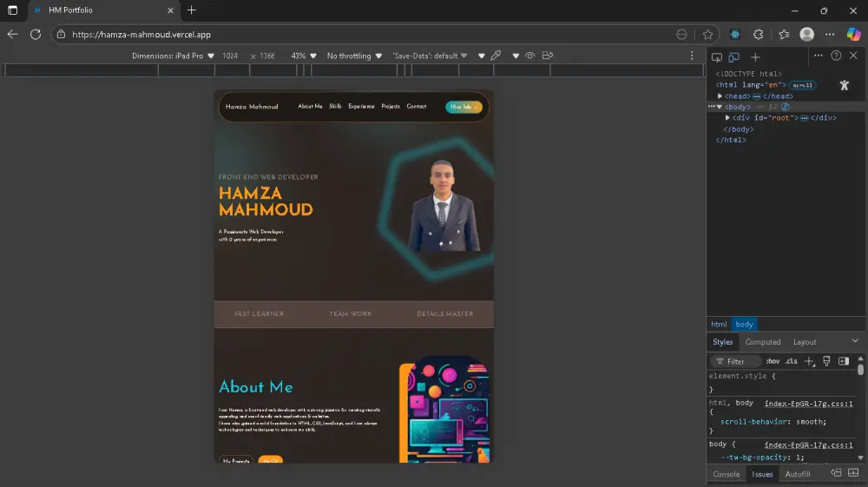Screen dimensions: 868x487
Task: View site information lock icon
Action: (x=61, y=35)
